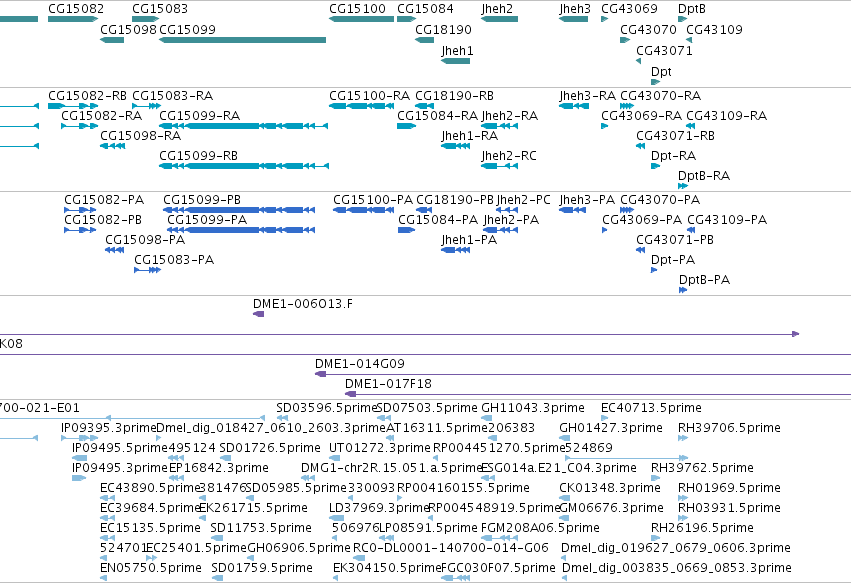Select the CG15099-RB transcript
Viewport: 851px width, 583px height.
[243, 166]
